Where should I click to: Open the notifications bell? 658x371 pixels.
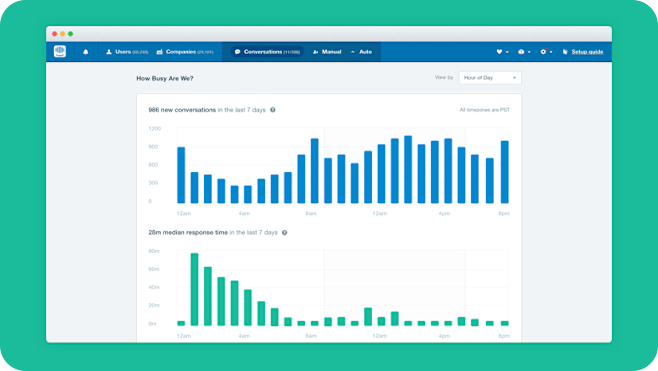(86, 52)
